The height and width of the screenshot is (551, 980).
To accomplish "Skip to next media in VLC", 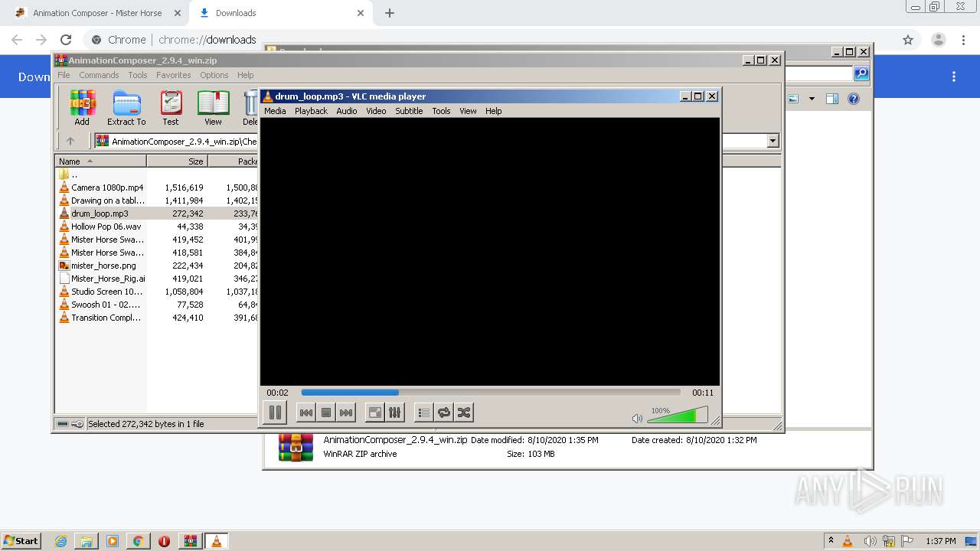I will pos(346,412).
